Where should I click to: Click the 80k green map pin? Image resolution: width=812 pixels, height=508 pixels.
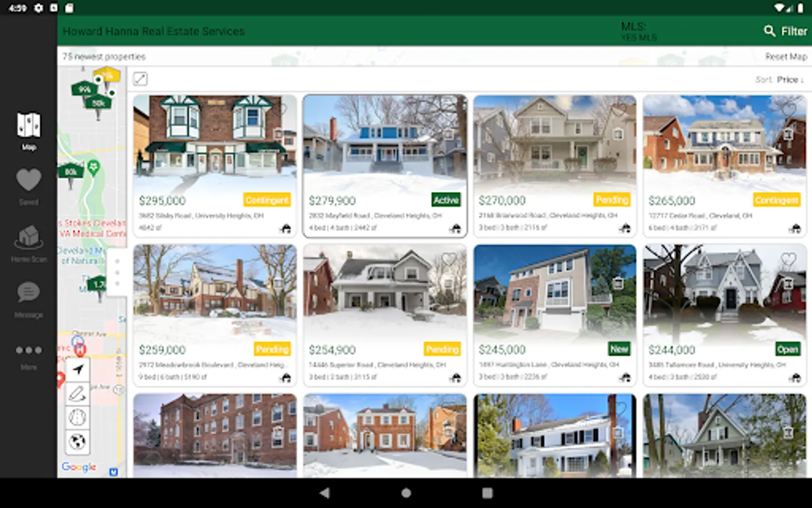70,173
